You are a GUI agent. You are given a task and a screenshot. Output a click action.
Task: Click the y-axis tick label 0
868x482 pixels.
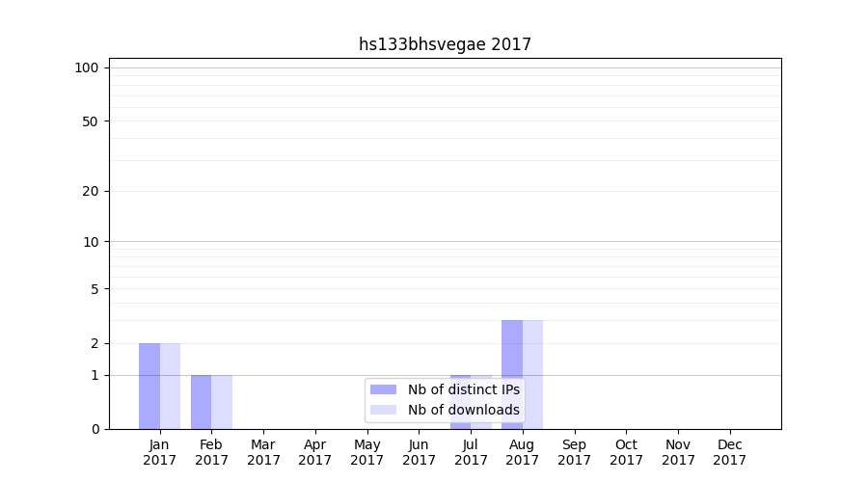click(x=95, y=429)
